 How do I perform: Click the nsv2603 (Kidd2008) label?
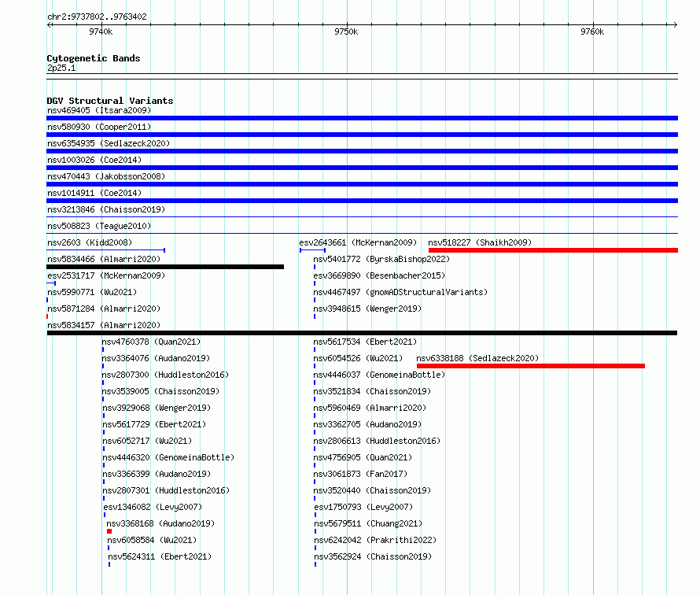tap(90, 242)
